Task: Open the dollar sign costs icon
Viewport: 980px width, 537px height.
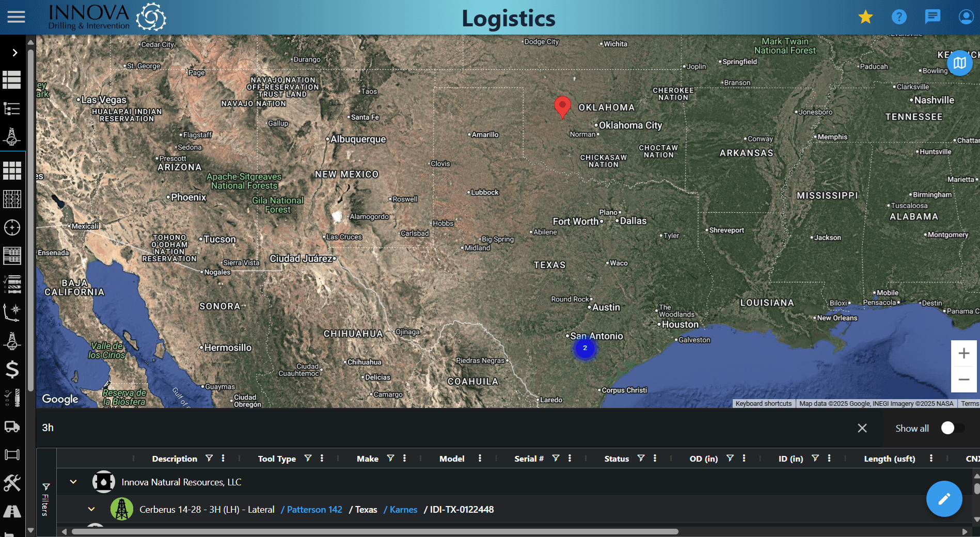Action: (12, 370)
